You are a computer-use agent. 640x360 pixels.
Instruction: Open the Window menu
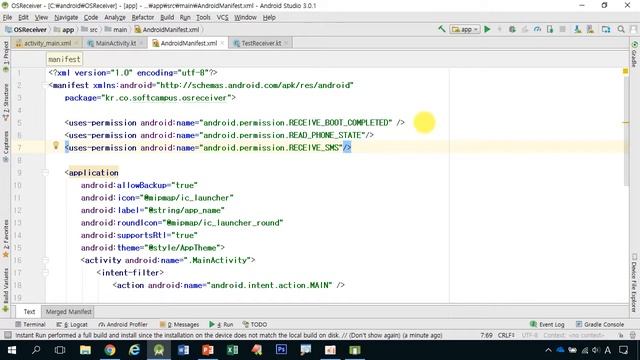click(x=245, y=18)
